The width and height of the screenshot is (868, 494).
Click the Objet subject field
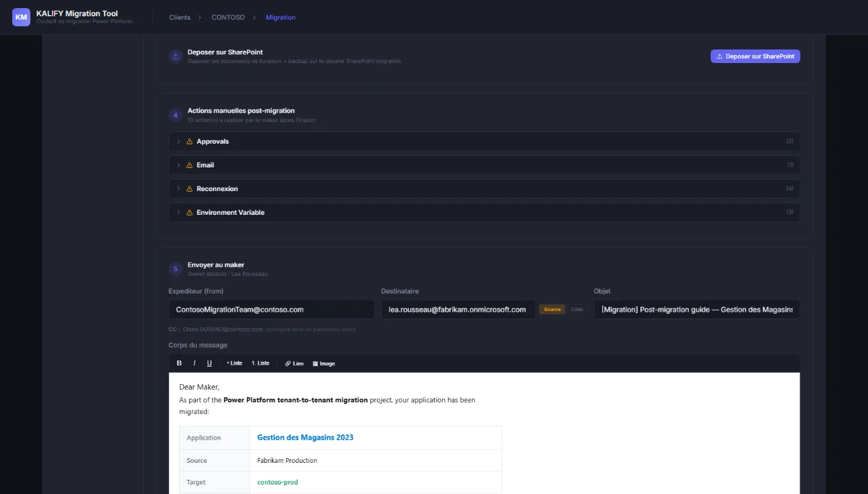[x=697, y=310]
